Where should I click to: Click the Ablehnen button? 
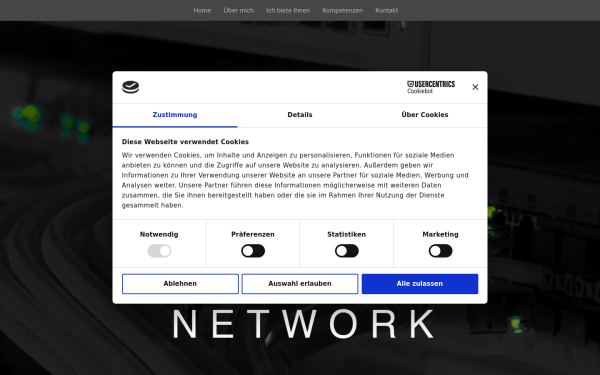tap(180, 284)
